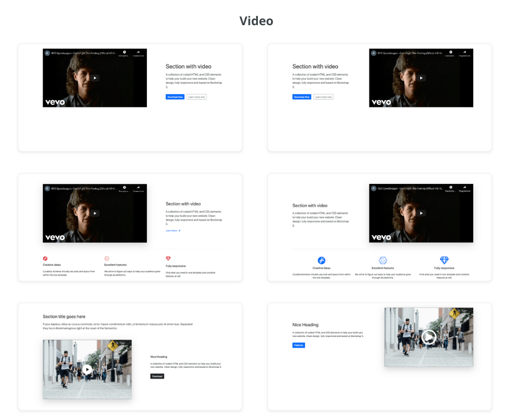The width and height of the screenshot is (513, 420).
Task: Click the red Excellent features icon
Action: click(107, 258)
